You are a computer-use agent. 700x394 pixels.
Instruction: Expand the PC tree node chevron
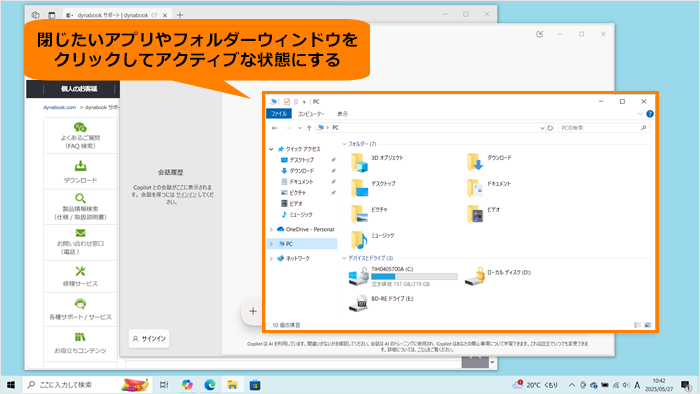pos(271,244)
